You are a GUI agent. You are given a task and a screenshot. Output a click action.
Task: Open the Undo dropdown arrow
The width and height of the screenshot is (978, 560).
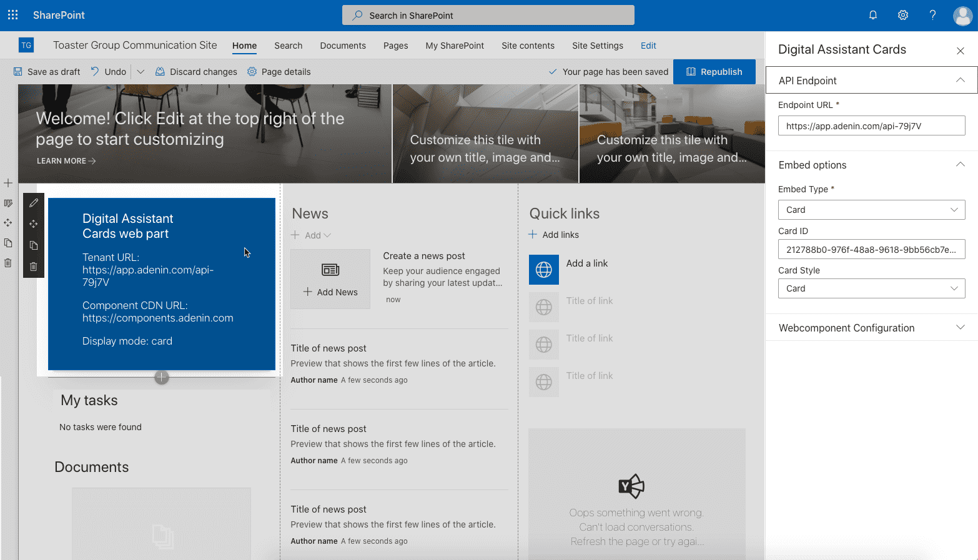tap(141, 72)
